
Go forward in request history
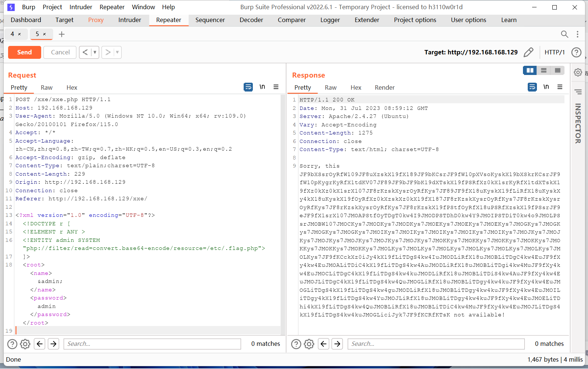click(x=108, y=52)
